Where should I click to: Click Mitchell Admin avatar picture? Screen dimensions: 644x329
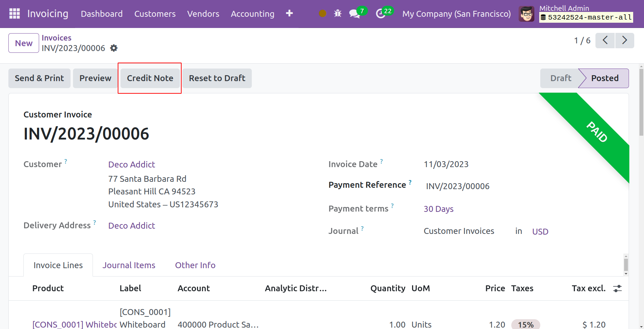[x=526, y=14]
